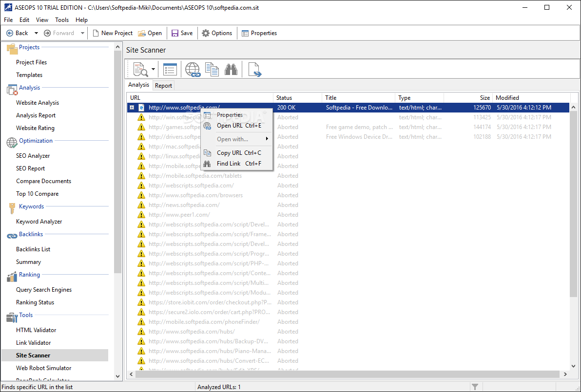Viewport: 581px width, 392px height.
Task: Select row http://www.softpedia.com/browsers
Action: pyautogui.click(x=349, y=195)
